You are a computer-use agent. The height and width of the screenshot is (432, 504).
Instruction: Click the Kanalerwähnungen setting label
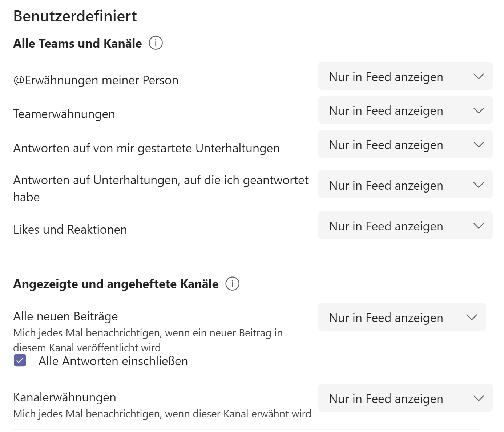tap(65, 397)
